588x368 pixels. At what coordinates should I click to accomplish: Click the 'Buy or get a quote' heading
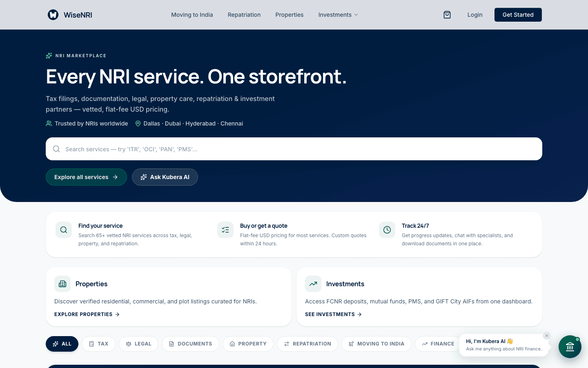click(264, 226)
